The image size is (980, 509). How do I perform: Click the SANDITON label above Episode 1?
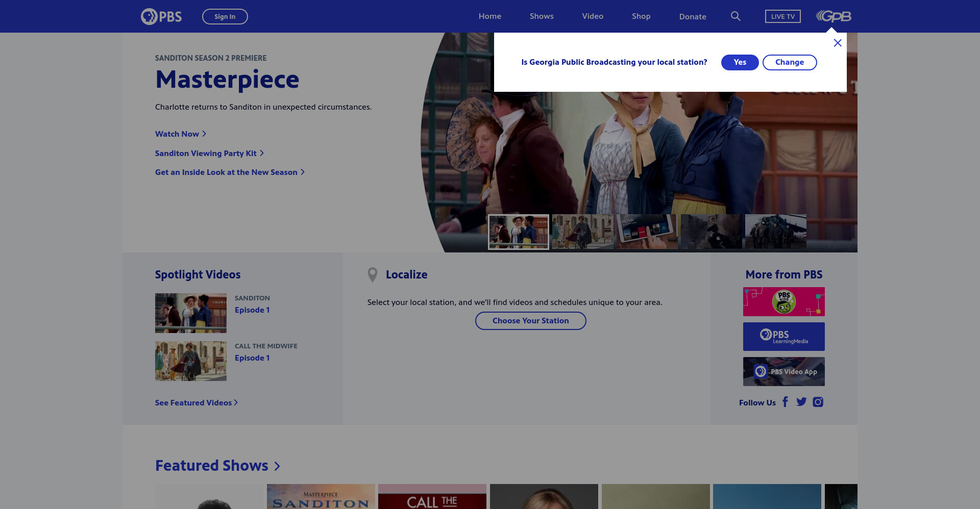(252, 298)
